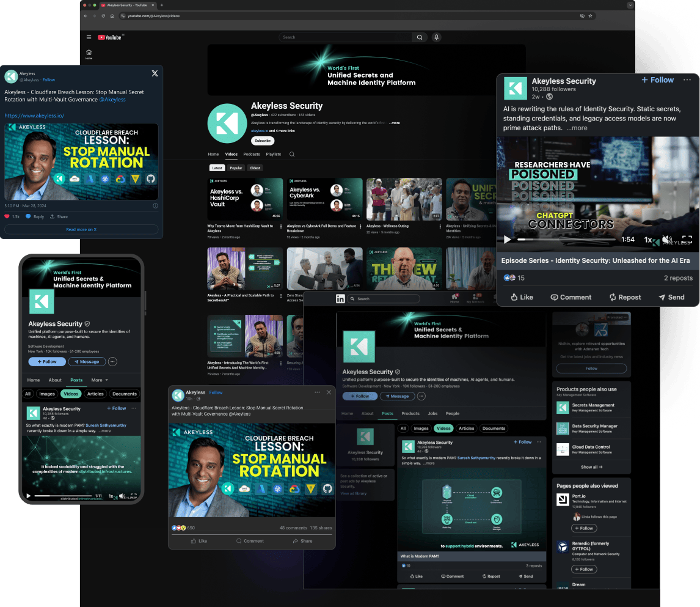Follow Port.io in pages people also viewed

click(x=584, y=529)
